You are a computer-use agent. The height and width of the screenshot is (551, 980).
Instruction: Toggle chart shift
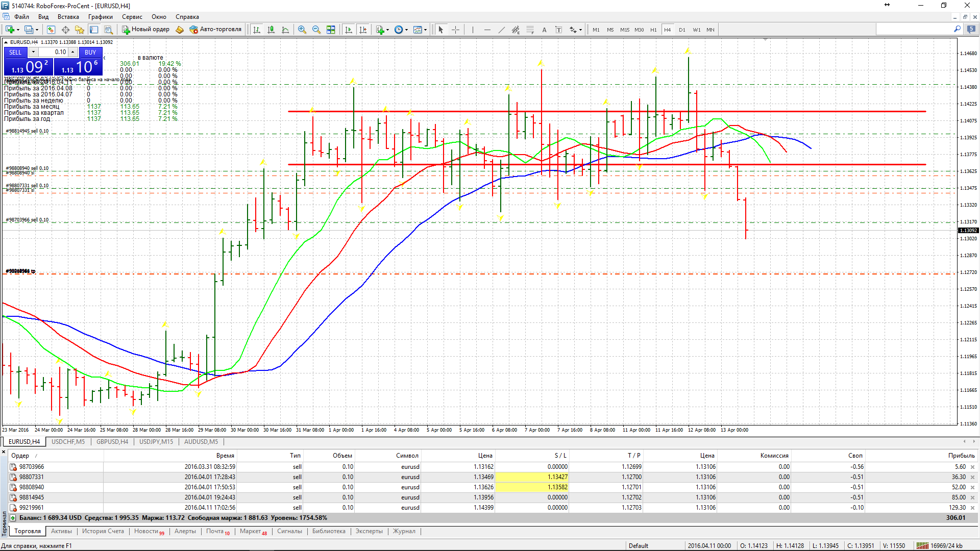click(x=363, y=30)
